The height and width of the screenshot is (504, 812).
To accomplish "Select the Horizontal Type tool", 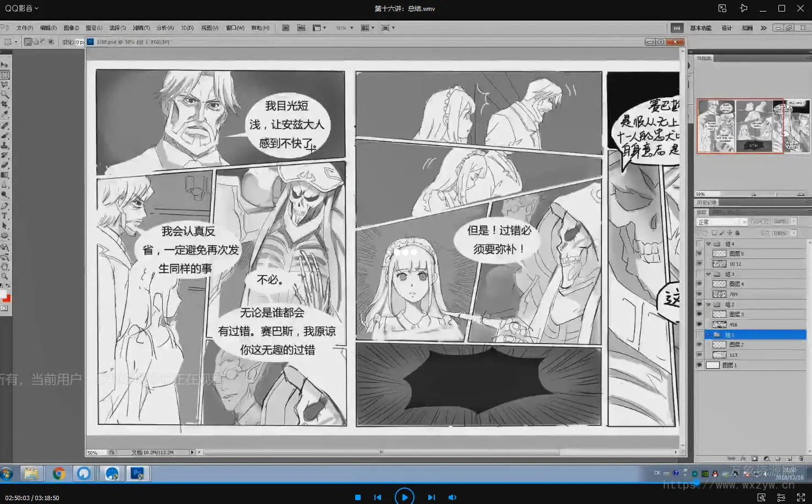I will [4, 216].
